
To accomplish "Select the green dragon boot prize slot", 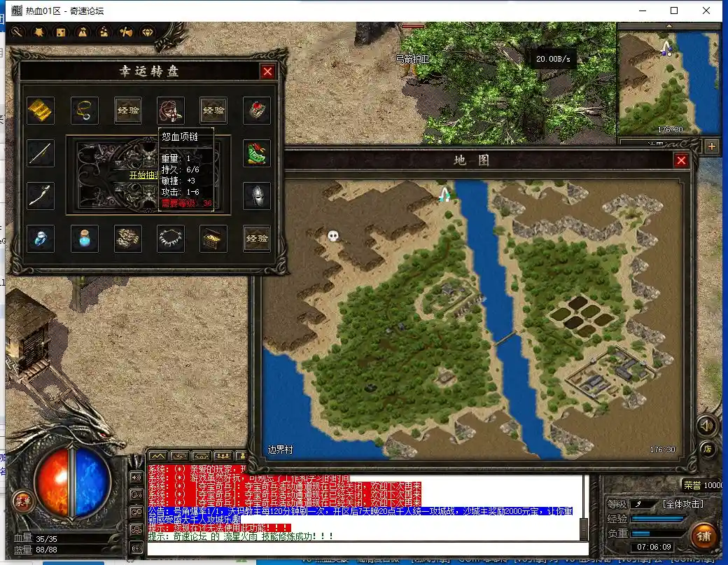I will tap(257, 153).
